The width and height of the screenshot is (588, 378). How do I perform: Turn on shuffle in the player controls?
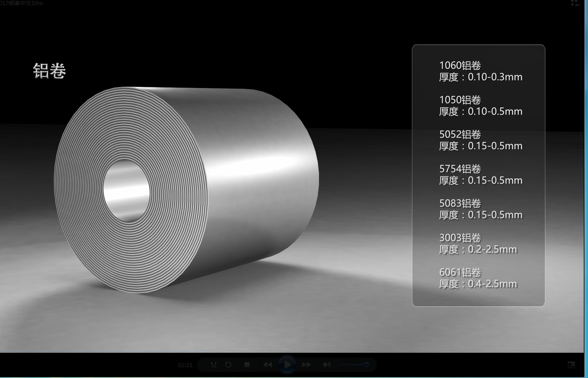(x=214, y=365)
